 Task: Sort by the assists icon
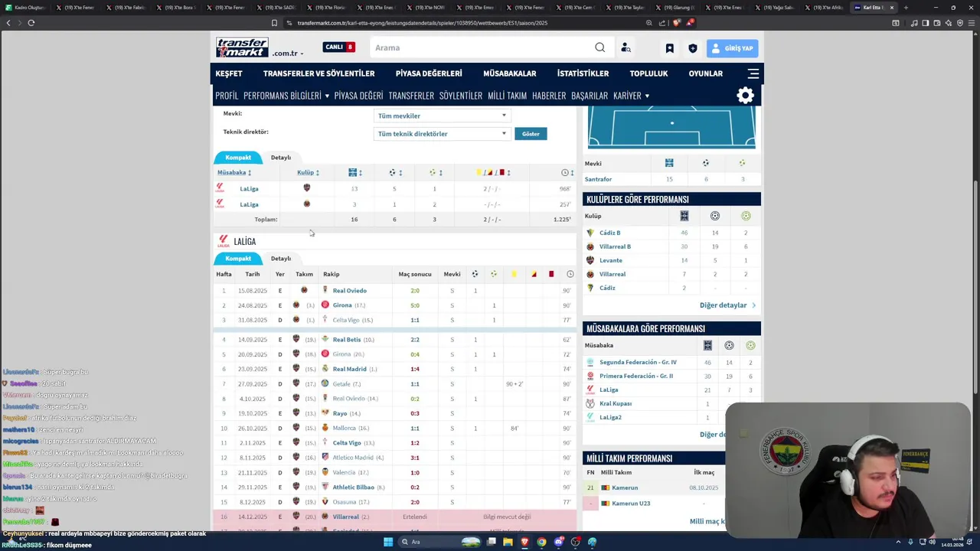point(433,172)
